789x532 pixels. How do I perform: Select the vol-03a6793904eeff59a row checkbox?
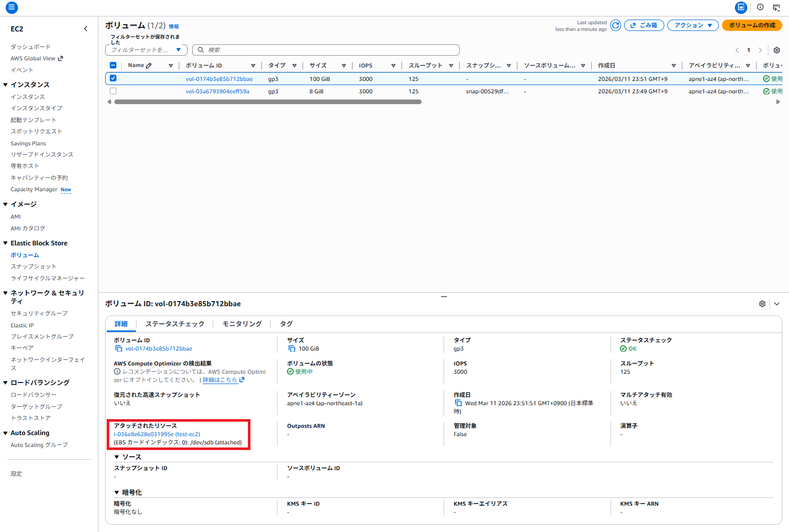click(x=113, y=91)
